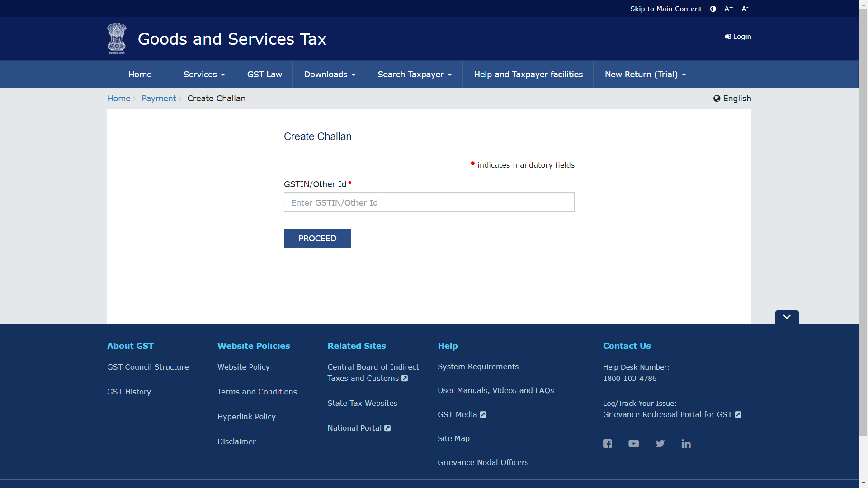Open the YouTube icon near Contact Us
868x488 pixels.
(633, 443)
